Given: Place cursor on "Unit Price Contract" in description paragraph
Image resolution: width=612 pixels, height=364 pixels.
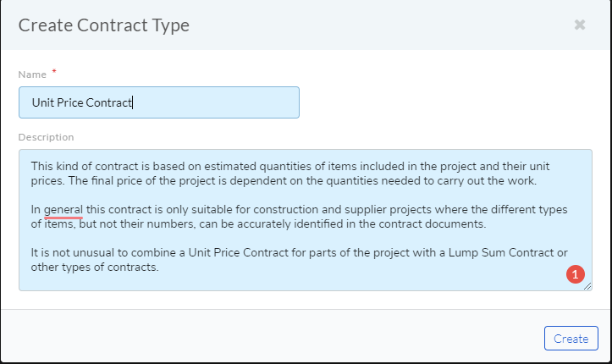Looking at the screenshot, I should point(239,253).
